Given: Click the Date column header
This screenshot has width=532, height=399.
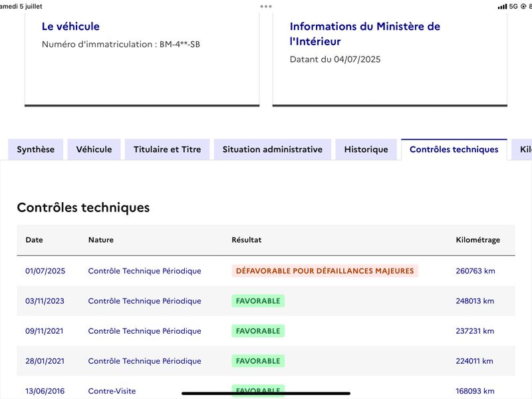Looking at the screenshot, I should tap(35, 240).
